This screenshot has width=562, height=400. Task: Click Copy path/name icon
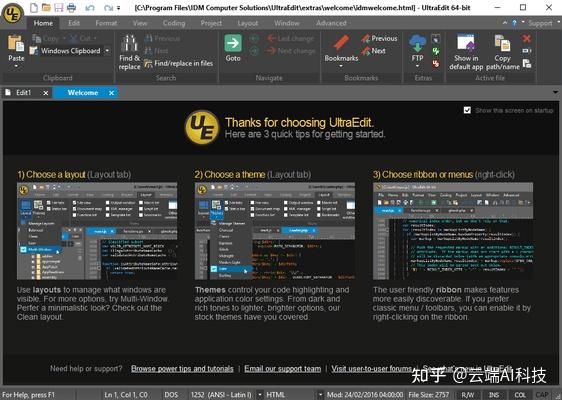(502, 43)
